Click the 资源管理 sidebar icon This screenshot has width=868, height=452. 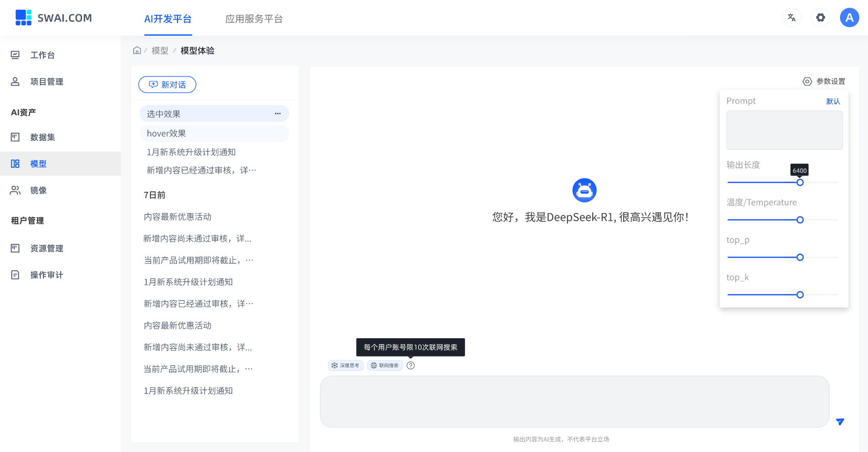[15, 248]
